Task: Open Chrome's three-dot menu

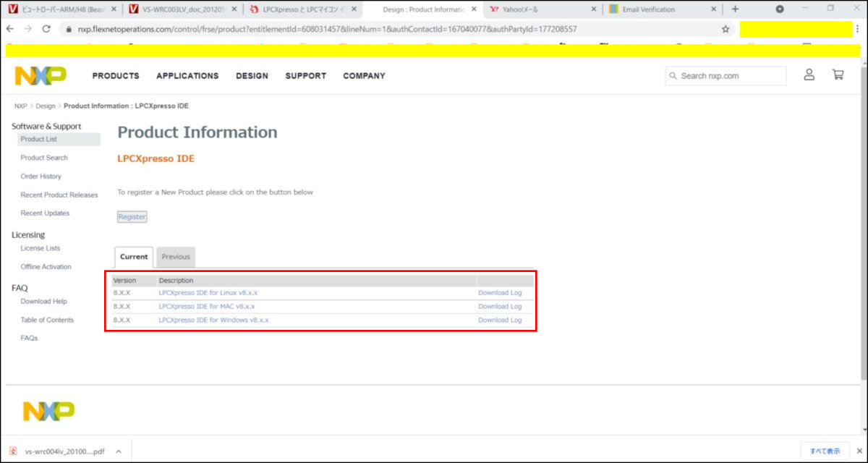Action: 856,29
